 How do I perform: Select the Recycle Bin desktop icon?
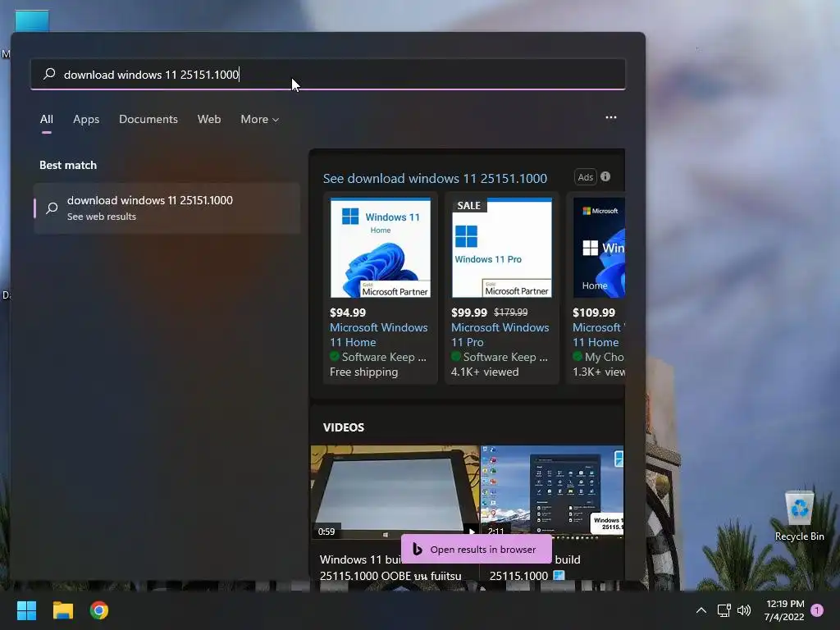click(799, 517)
